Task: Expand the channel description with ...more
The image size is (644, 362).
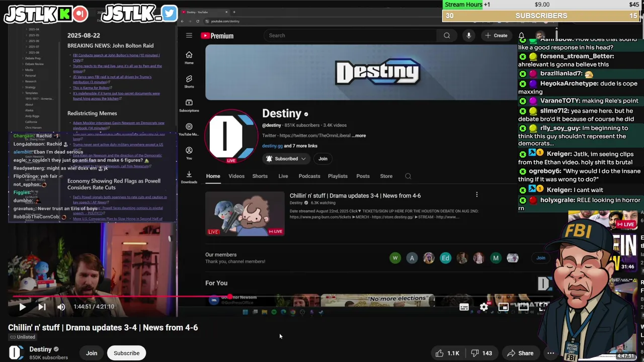Action: pos(359,136)
